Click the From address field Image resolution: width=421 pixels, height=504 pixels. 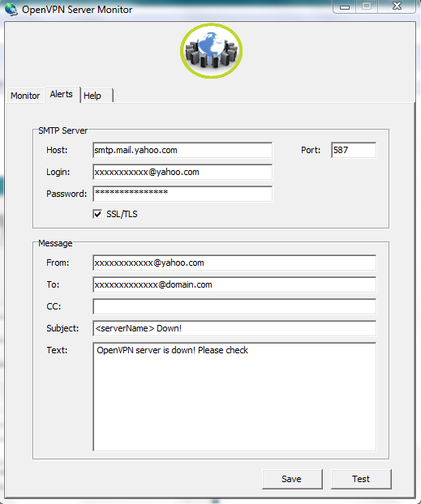point(234,263)
